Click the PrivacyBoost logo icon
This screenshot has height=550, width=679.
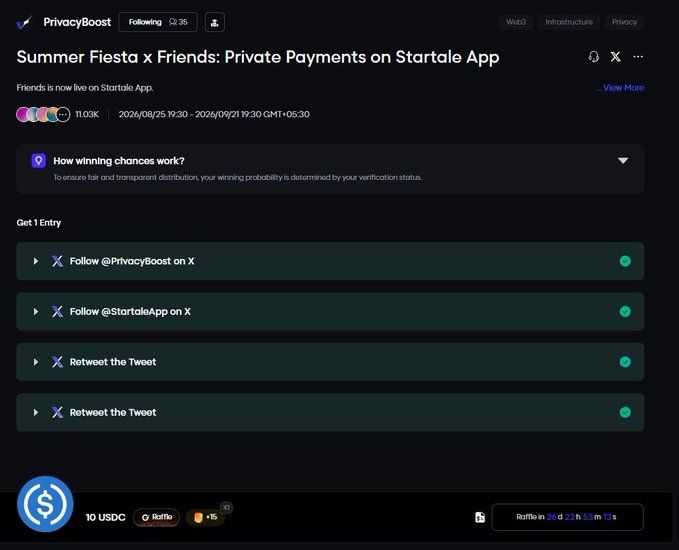(24, 23)
